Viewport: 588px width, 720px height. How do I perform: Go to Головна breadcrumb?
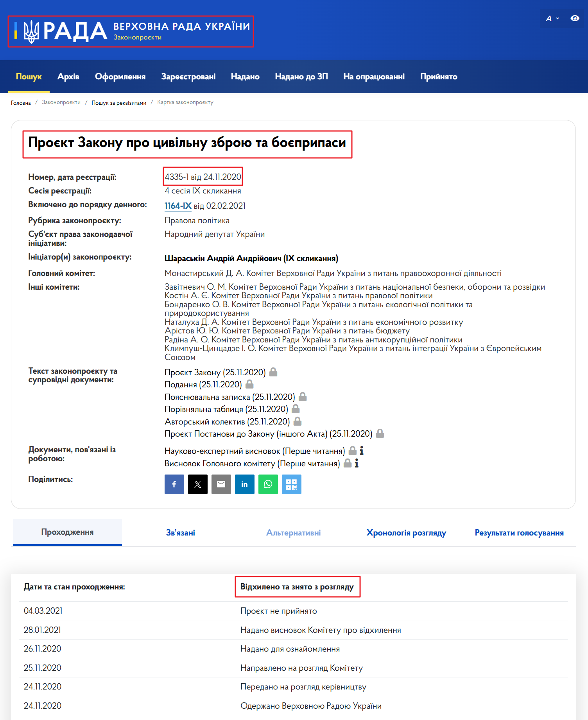coord(21,103)
